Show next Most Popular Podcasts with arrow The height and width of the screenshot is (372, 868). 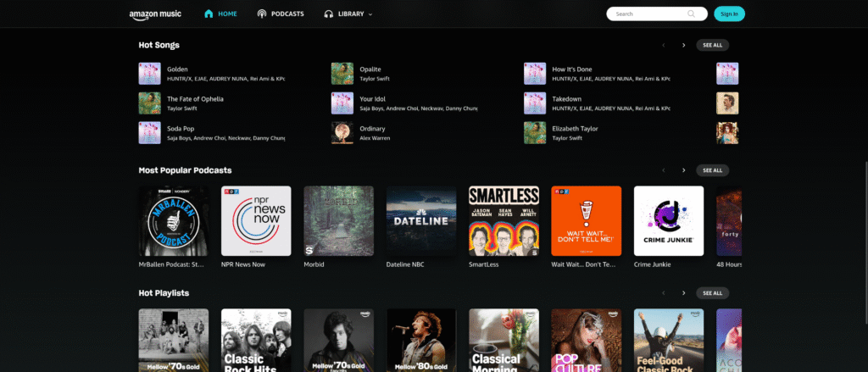pos(683,170)
